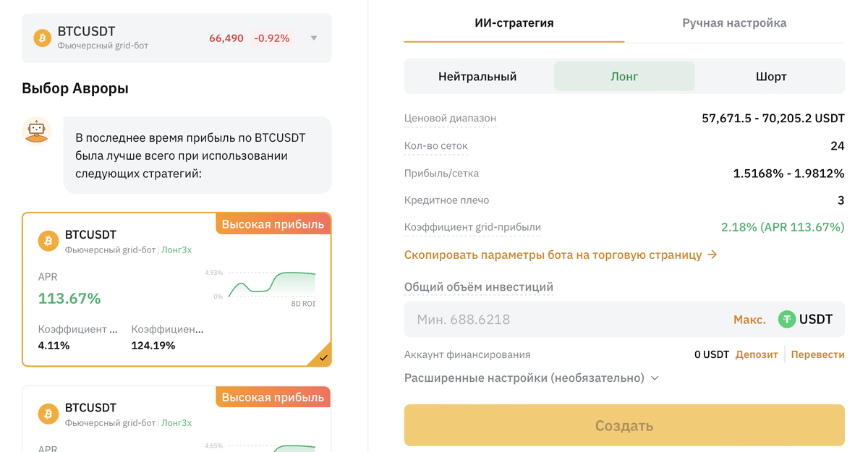Focus the investment amount input field

pos(564,320)
